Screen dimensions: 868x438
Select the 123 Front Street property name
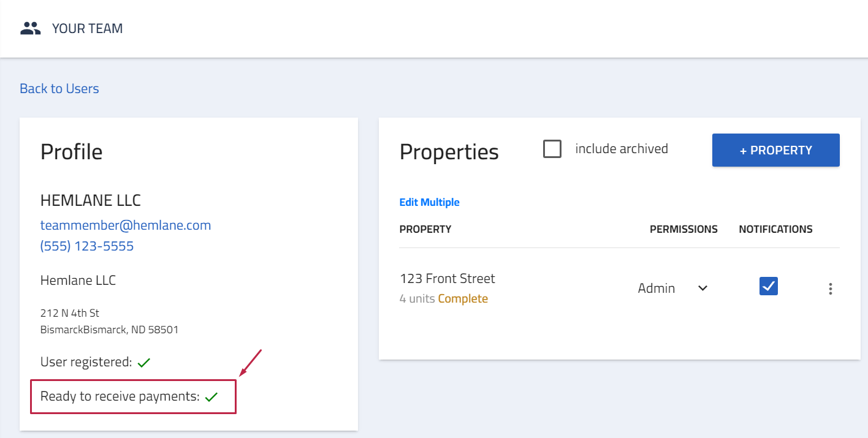click(x=447, y=279)
